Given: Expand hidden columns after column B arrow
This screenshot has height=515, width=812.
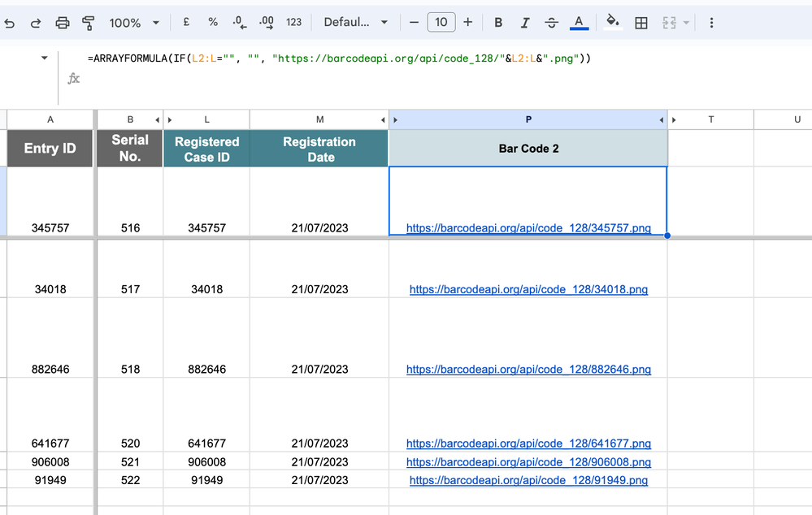Looking at the screenshot, I should pos(158,120).
